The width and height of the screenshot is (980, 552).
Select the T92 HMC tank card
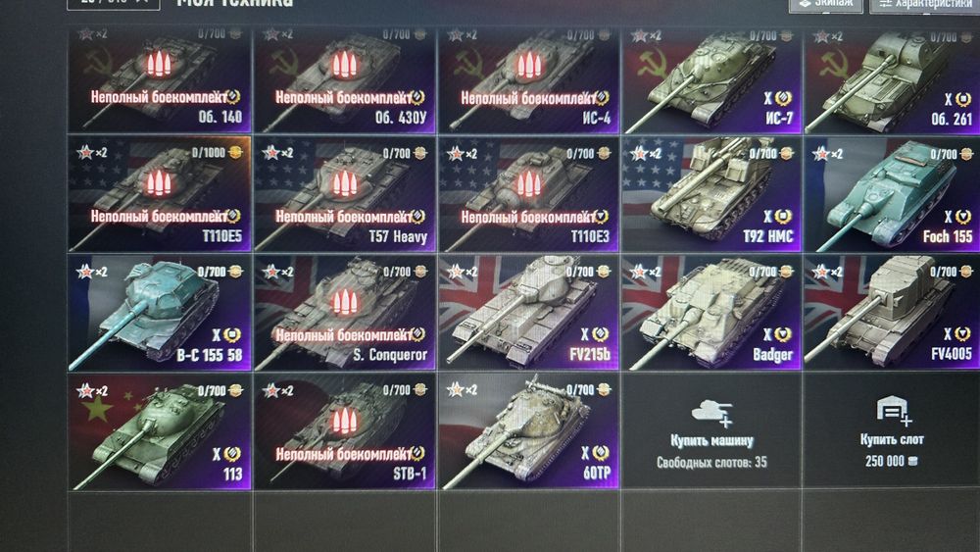(711, 194)
